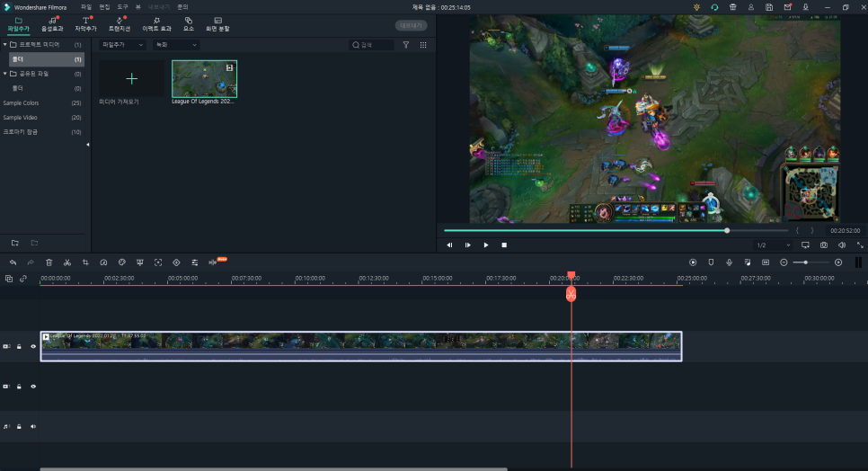868x471 pixels.
Task: Switch to the 자막추가 tab
Action: point(85,24)
